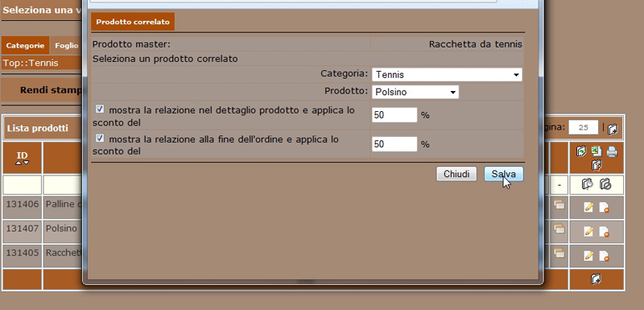This screenshot has height=310, width=644.
Task: Click the ID filter input in the filter row
Action: coord(23,184)
